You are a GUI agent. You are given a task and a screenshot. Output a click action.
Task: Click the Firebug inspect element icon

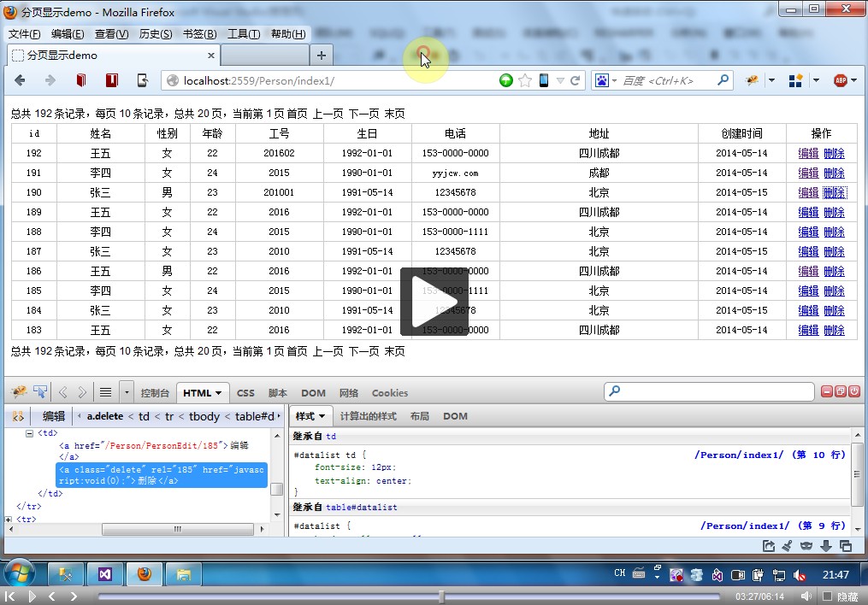coord(40,392)
